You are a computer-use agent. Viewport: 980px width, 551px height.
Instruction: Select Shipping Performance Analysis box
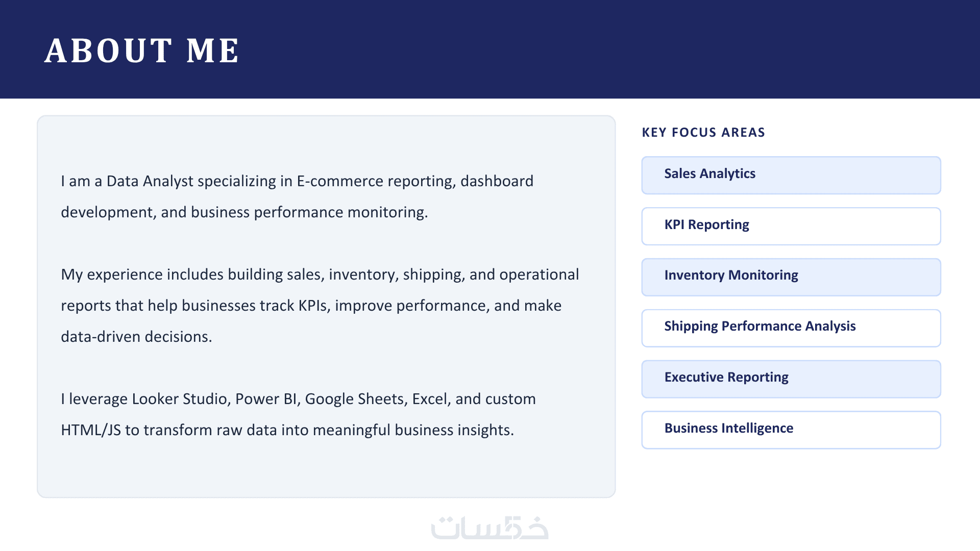tap(791, 328)
